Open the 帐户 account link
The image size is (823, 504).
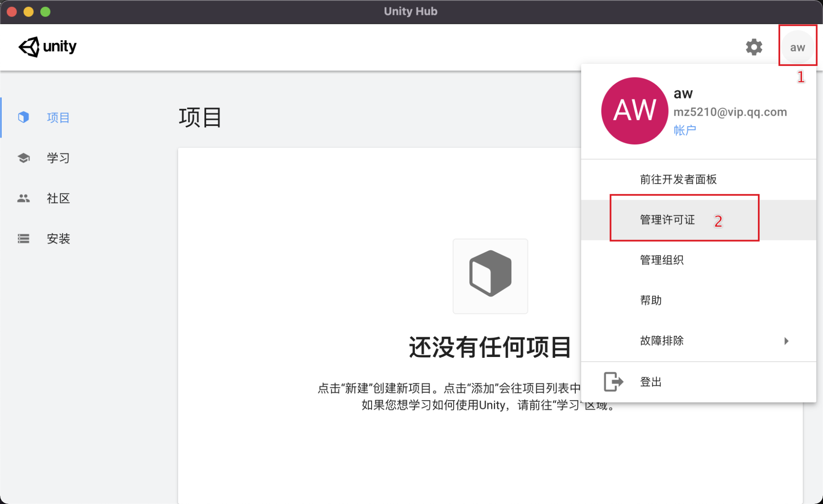(685, 130)
